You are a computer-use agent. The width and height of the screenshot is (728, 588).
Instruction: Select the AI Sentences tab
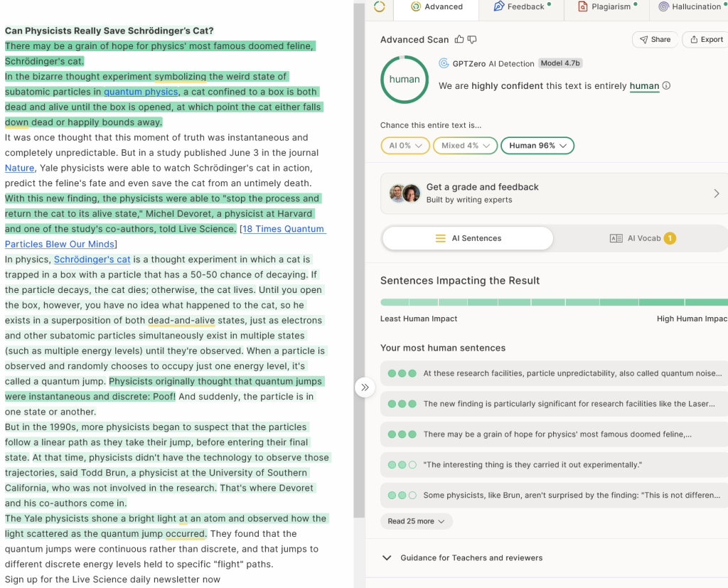click(468, 238)
